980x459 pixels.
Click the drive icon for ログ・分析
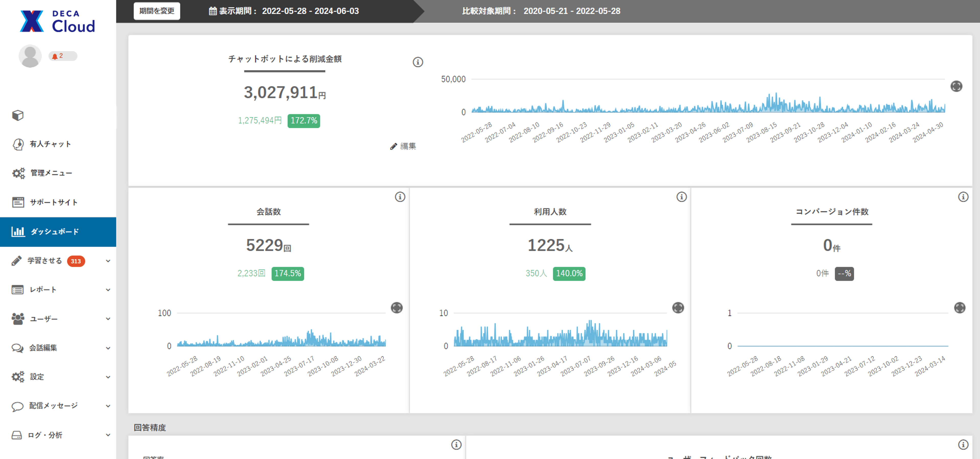click(17, 435)
